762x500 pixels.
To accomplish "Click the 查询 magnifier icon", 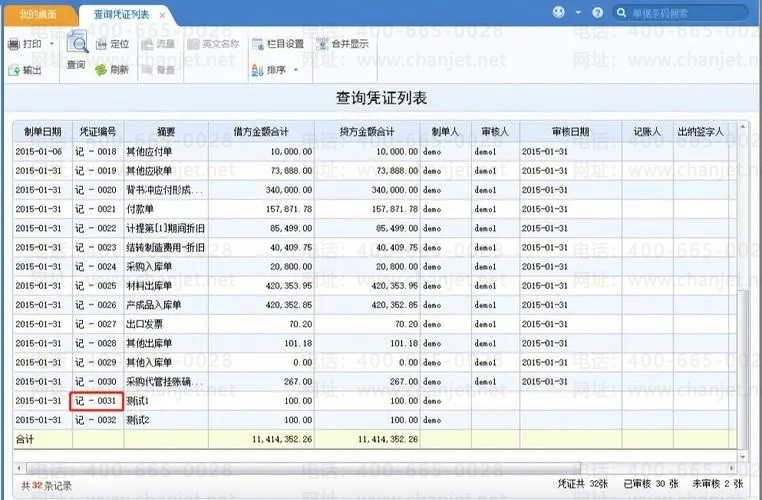I will click(77, 42).
